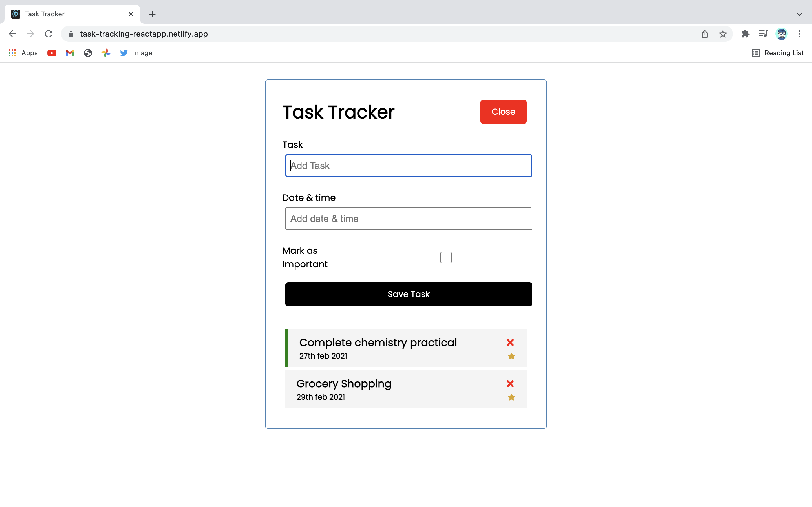The image size is (812, 507).
Task: Open Twitter from the bookmarks bar
Action: point(123,53)
